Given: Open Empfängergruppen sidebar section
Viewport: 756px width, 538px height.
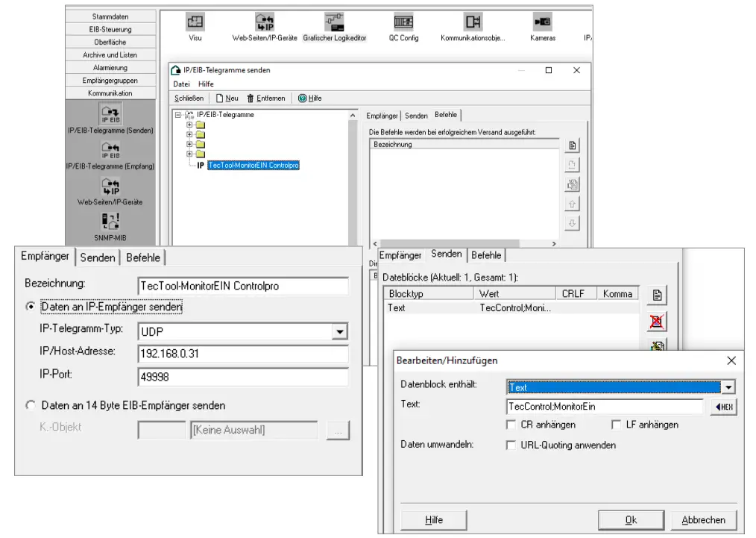Looking at the screenshot, I should (110, 81).
